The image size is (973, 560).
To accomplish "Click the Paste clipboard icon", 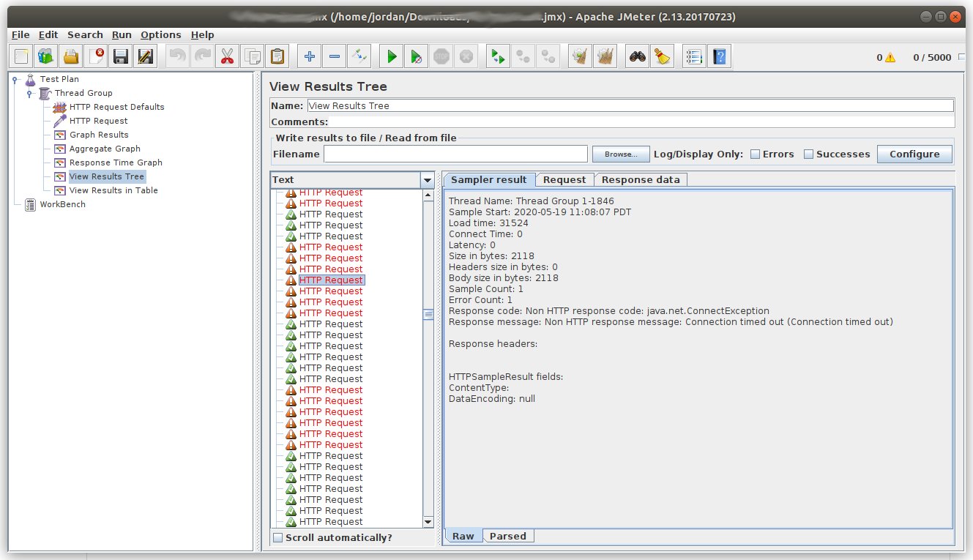I will pyautogui.click(x=277, y=56).
